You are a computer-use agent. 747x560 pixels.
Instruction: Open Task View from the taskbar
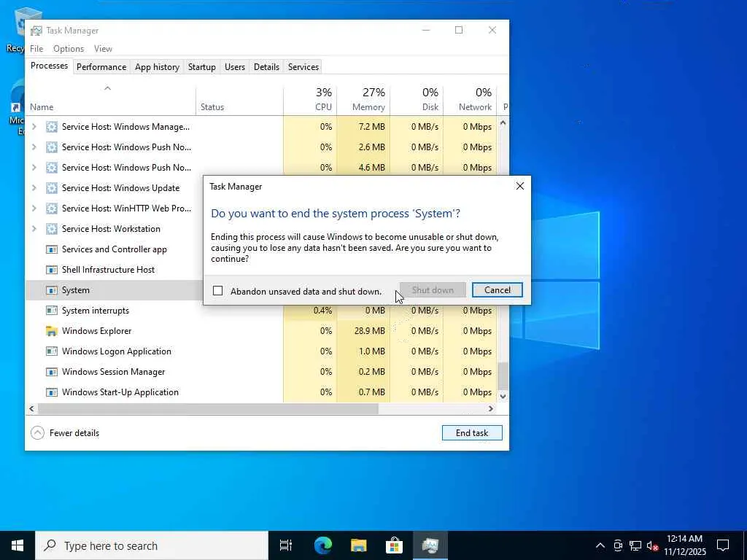pyautogui.click(x=286, y=545)
